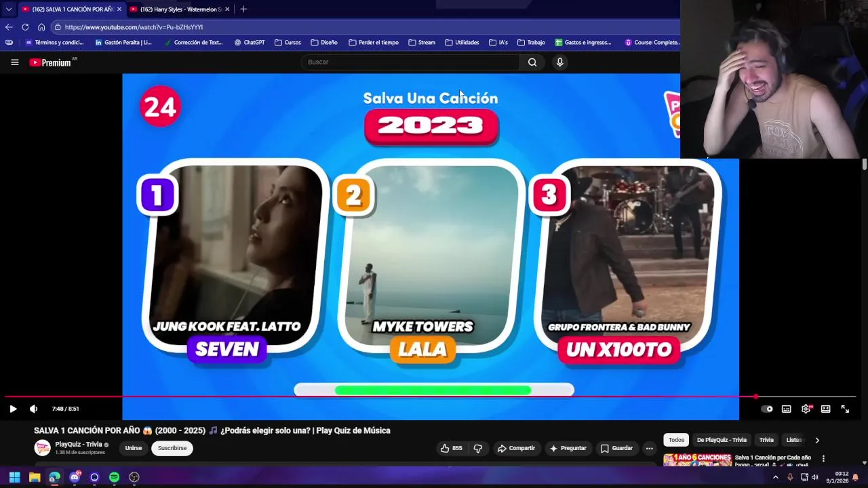The height and width of the screenshot is (488, 868).
Task: Reload the page with refresh icon
Action: coord(25,27)
